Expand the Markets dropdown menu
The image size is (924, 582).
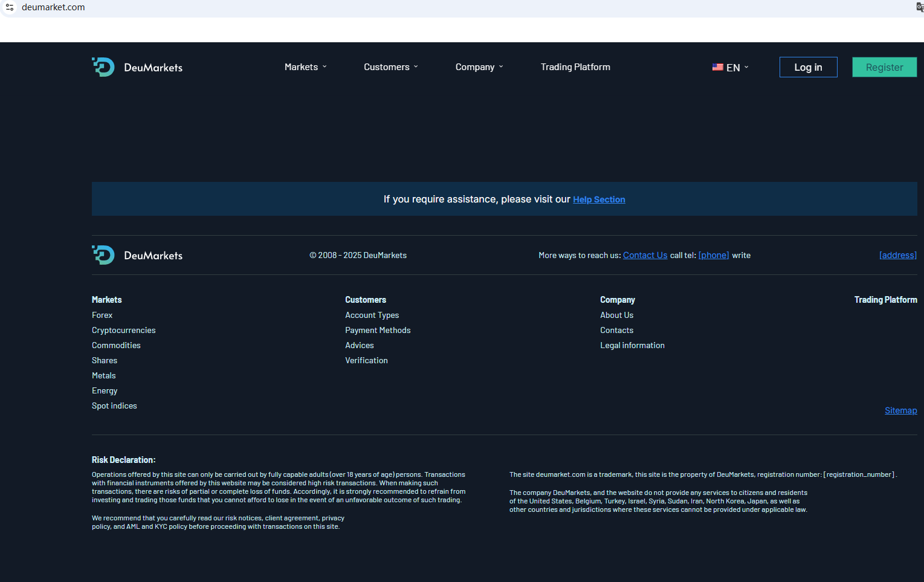click(x=305, y=67)
